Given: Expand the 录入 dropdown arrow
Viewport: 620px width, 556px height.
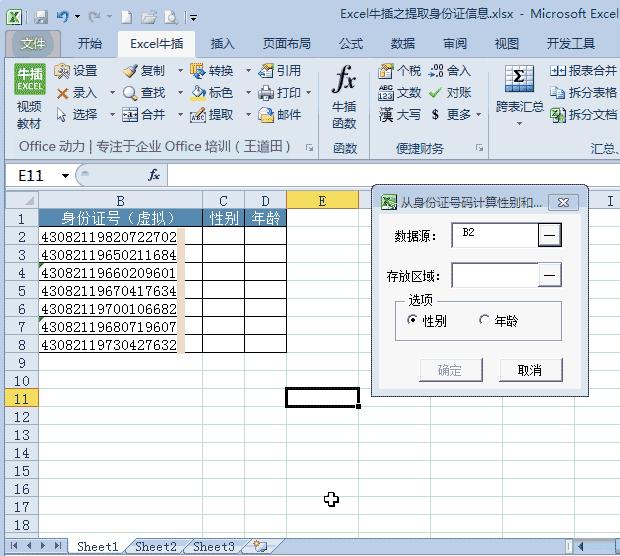Looking at the screenshot, I should (x=112, y=93).
